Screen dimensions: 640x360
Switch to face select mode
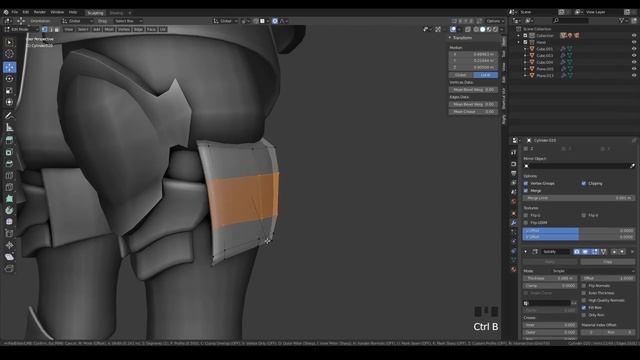(57, 29)
